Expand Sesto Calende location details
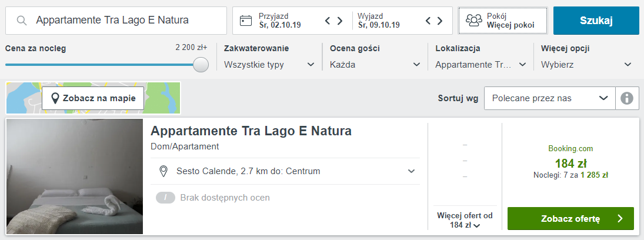The image size is (644, 240). click(x=412, y=171)
